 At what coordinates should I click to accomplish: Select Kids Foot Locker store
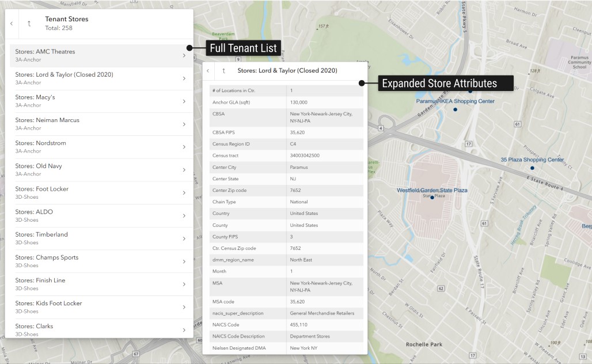(98, 306)
